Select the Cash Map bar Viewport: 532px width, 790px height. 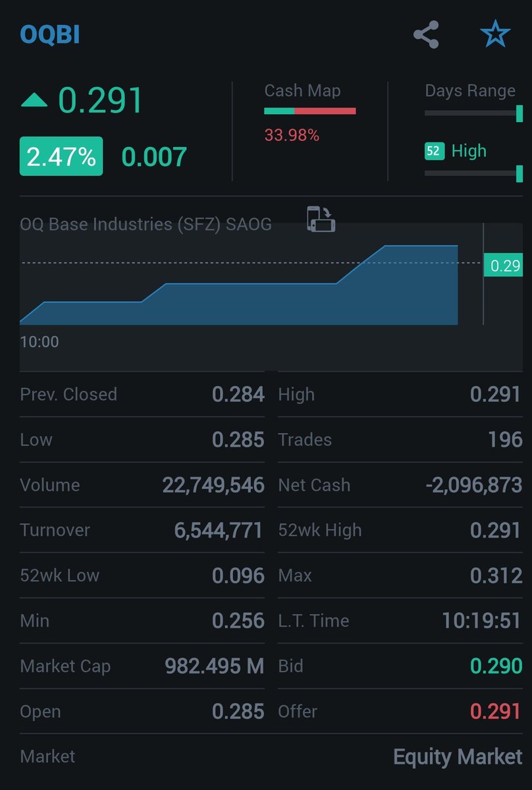[x=310, y=111]
